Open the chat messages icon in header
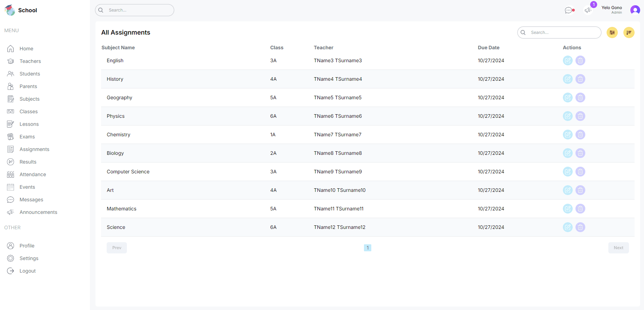 click(x=569, y=10)
